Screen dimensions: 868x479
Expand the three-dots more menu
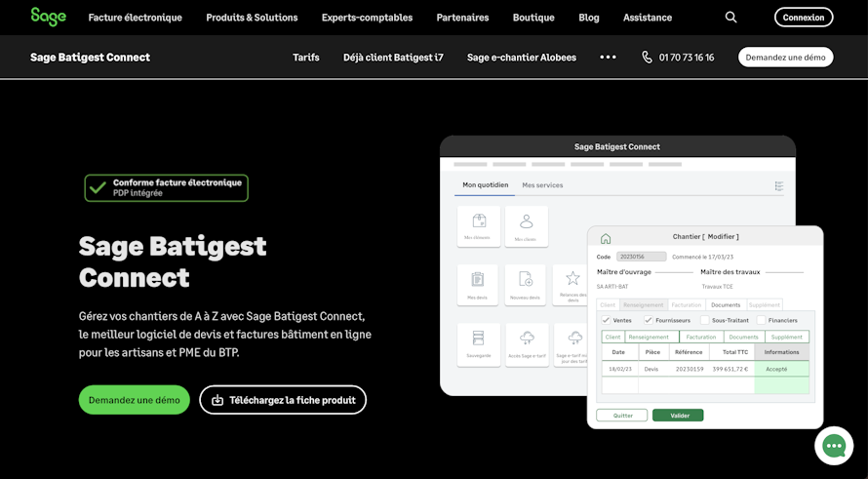coord(608,57)
